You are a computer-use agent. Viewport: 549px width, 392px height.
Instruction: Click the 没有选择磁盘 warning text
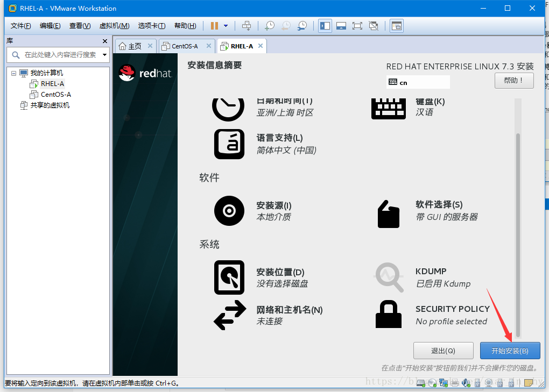pyautogui.click(x=282, y=283)
